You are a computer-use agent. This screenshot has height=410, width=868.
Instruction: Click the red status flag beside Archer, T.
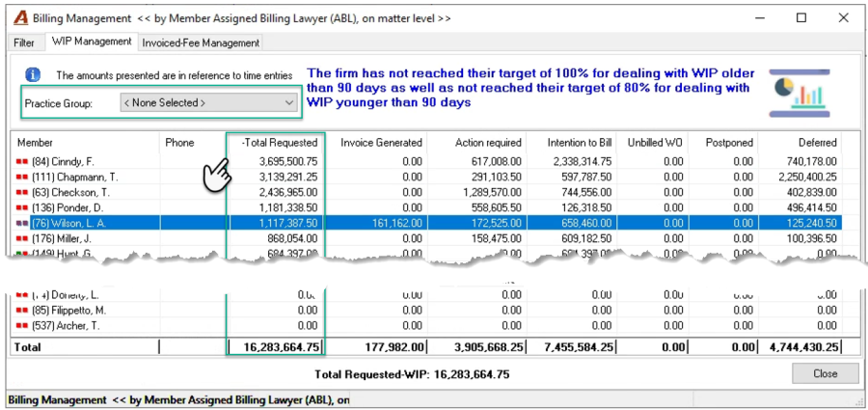pyautogui.click(x=22, y=325)
